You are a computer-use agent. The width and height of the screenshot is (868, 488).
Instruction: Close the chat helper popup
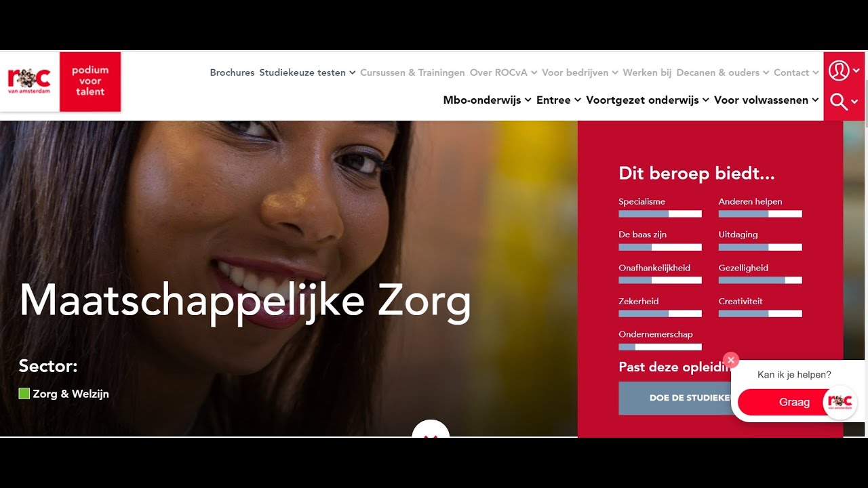(730, 360)
